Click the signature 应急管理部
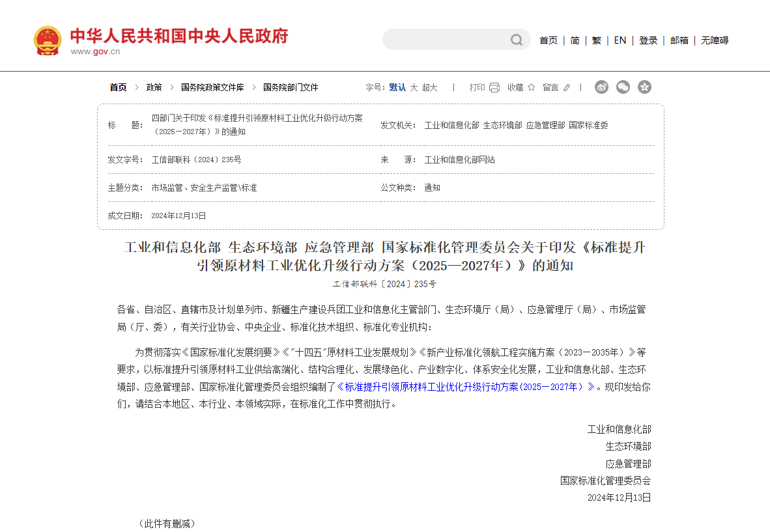This screenshot has height=532, width=770. [628, 463]
